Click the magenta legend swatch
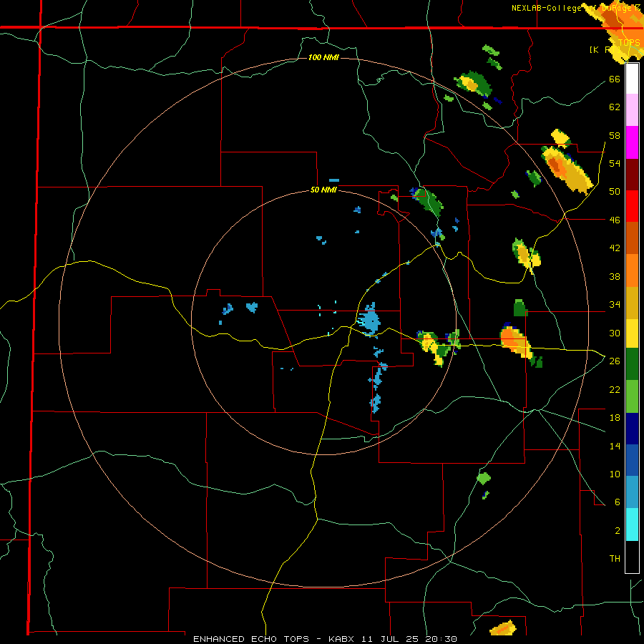 (632, 142)
